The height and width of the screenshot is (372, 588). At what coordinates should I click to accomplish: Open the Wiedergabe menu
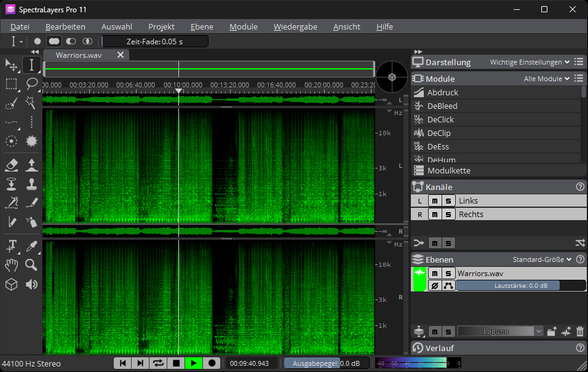tap(295, 26)
